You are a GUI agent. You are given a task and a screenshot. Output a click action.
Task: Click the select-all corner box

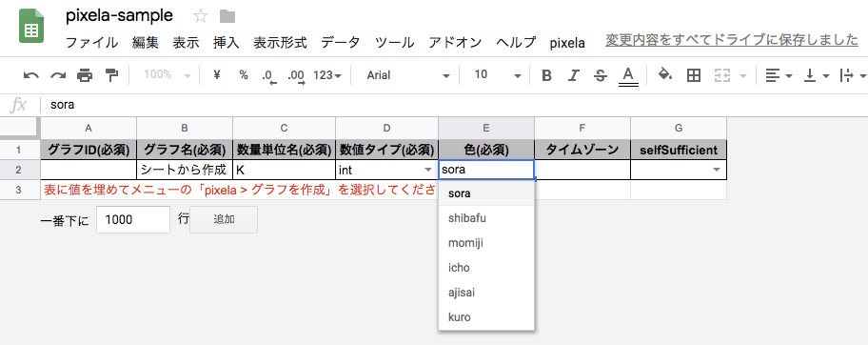pos(20,129)
